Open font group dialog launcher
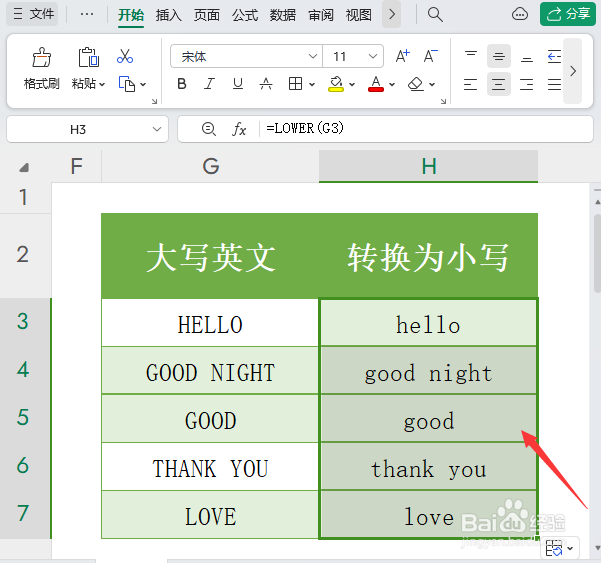 (443, 101)
